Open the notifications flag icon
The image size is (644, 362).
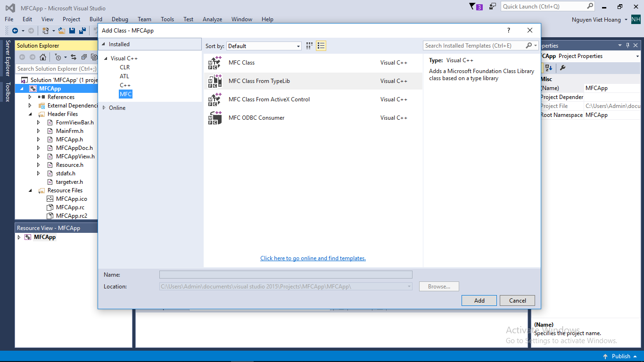pyautogui.click(x=473, y=7)
